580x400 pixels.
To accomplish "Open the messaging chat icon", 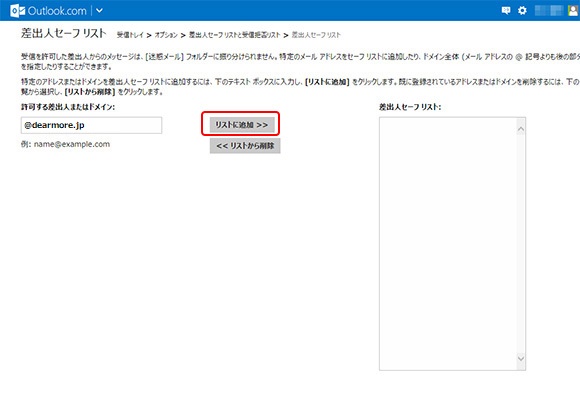I will pyautogui.click(x=506, y=11).
